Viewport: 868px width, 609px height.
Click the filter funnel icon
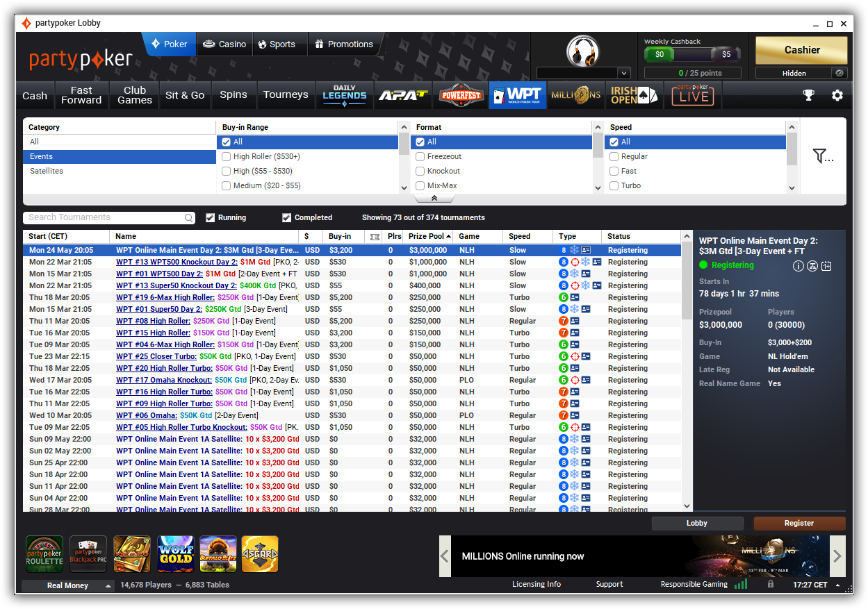823,156
